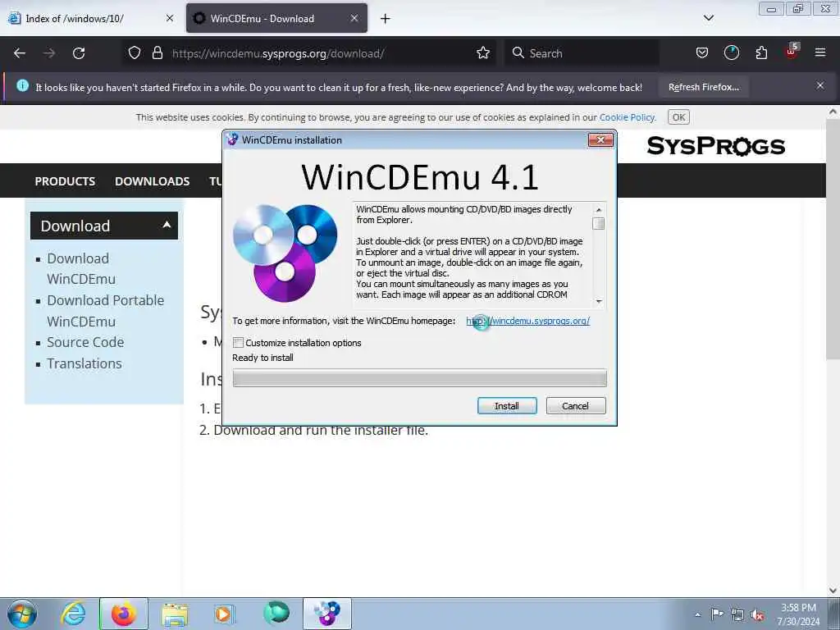The height and width of the screenshot is (630, 840).
Task: Cancel the WinCDEmu installation
Action: coord(576,406)
